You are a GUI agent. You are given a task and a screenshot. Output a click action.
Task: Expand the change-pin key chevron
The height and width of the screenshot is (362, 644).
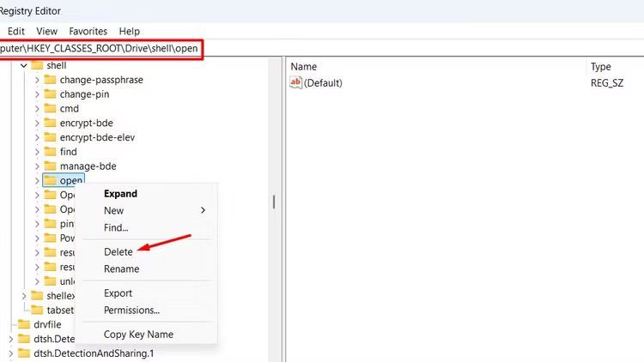(37, 94)
